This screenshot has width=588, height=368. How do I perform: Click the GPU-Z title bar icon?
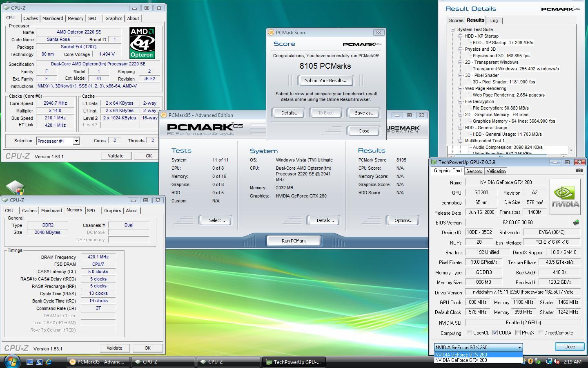point(434,162)
